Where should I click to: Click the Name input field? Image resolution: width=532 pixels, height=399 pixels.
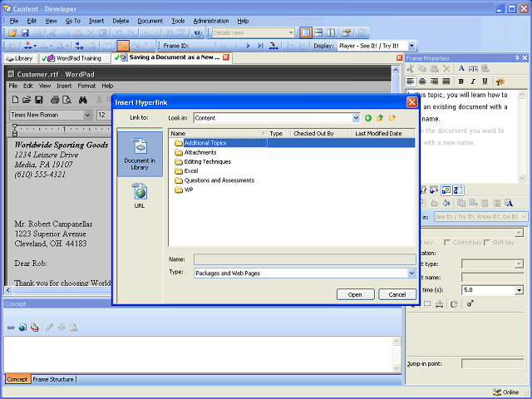(305, 259)
